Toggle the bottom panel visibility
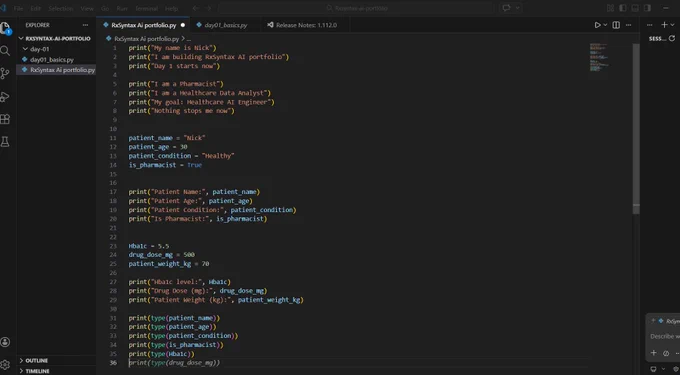 pos(635,8)
